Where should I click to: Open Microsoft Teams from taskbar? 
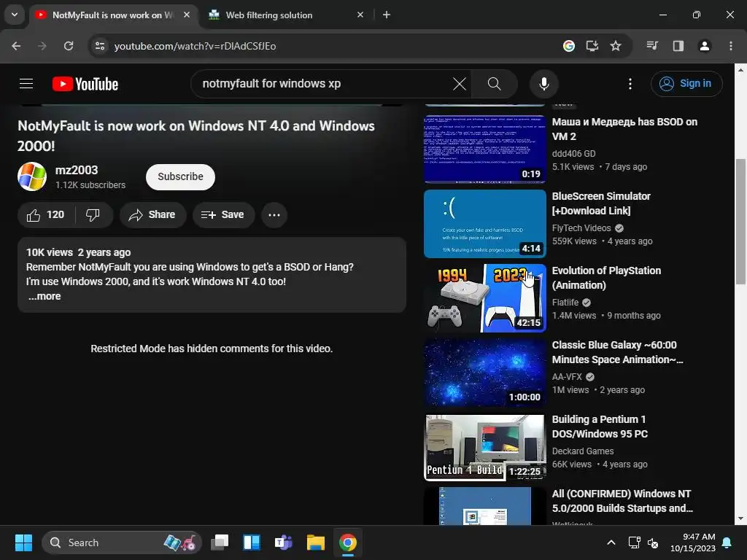284,542
